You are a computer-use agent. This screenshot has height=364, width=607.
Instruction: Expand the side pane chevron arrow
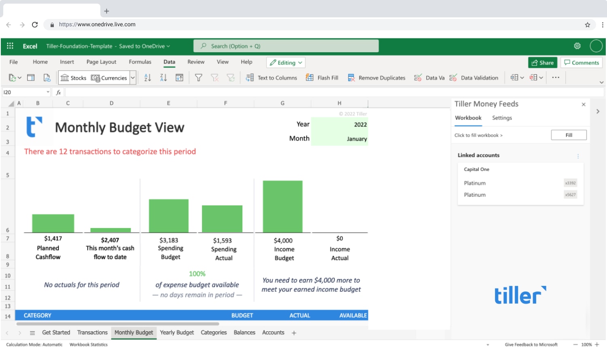tap(598, 111)
